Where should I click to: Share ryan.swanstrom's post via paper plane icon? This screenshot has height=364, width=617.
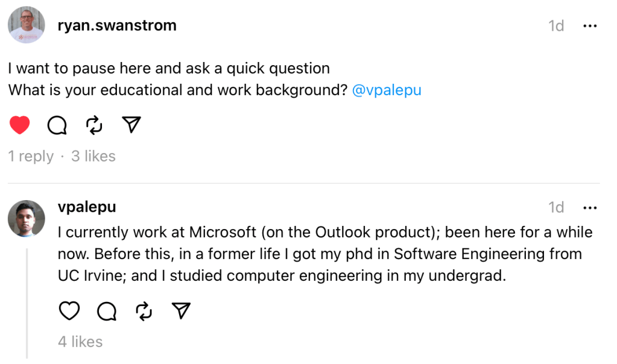[x=131, y=125]
